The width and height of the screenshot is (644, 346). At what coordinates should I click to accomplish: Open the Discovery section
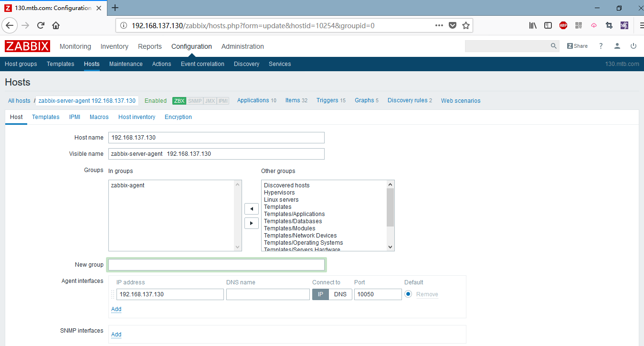coord(247,64)
